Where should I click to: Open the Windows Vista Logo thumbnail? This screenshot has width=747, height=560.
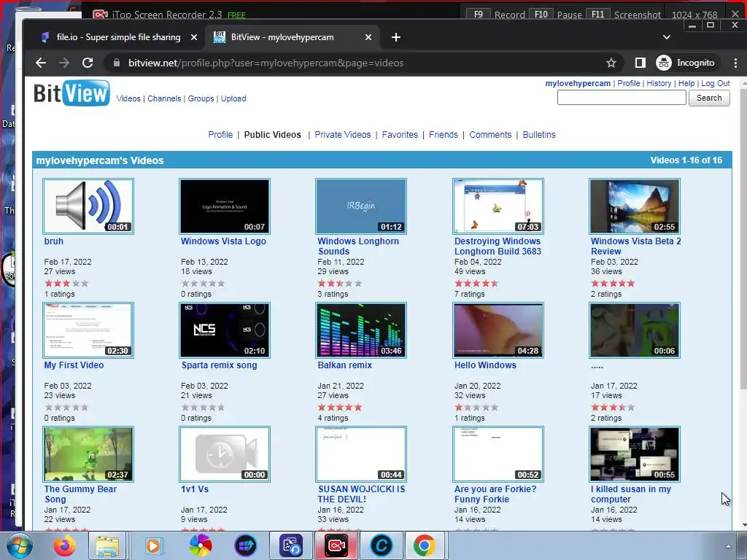[x=225, y=206]
